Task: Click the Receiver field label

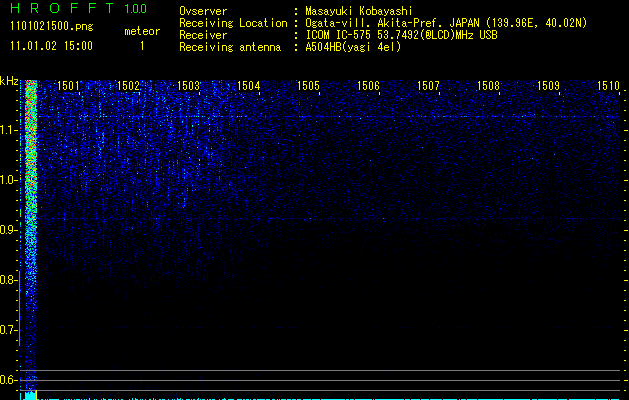Action: click(x=203, y=35)
